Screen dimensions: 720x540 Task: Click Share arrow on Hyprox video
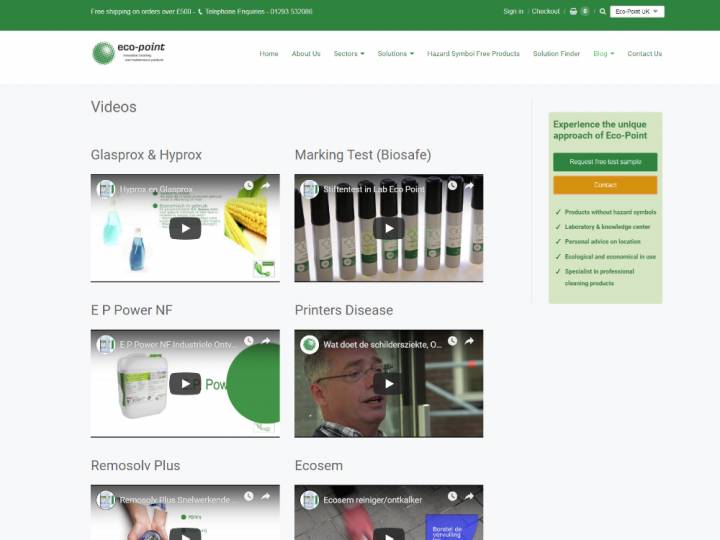(x=265, y=186)
